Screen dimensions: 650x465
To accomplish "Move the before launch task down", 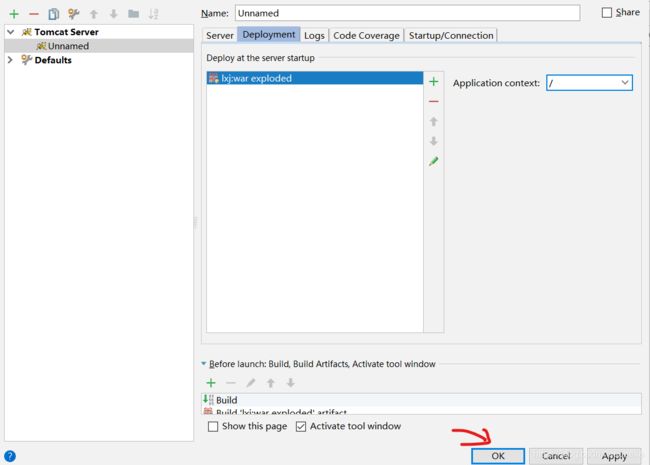I will tap(291, 383).
